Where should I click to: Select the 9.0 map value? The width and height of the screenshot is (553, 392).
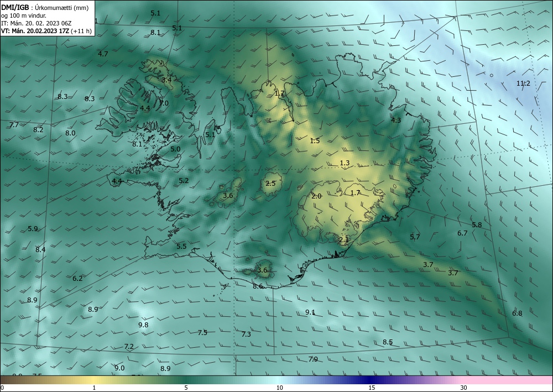(x=119, y=368)
